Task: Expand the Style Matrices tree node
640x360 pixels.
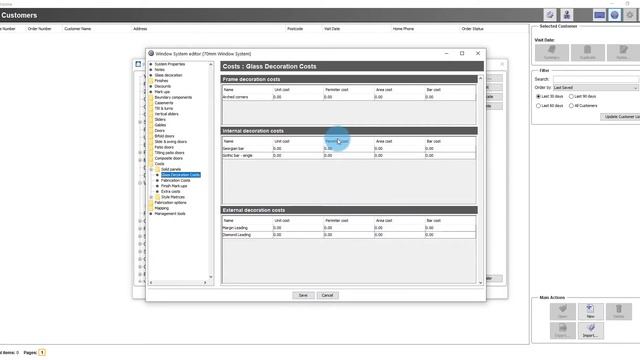Action: (x=151, y=197)
